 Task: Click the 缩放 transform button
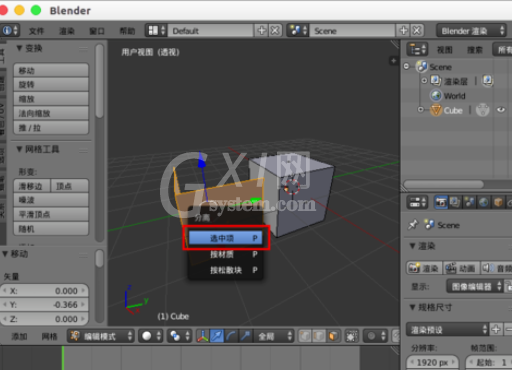(x=51, y=99)
